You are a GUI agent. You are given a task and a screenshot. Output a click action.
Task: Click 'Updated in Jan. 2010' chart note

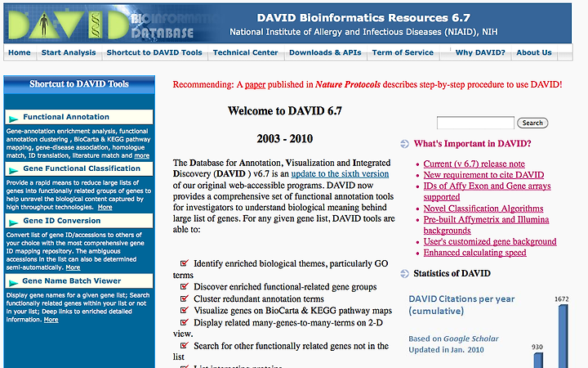(x=446, y=350)
